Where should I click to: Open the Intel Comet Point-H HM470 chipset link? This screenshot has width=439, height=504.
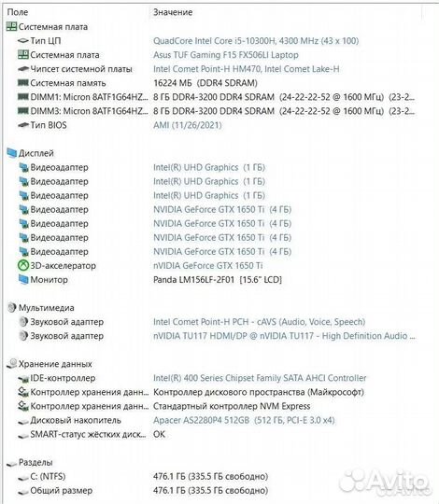pyautogui.click(x=246, y=69)
